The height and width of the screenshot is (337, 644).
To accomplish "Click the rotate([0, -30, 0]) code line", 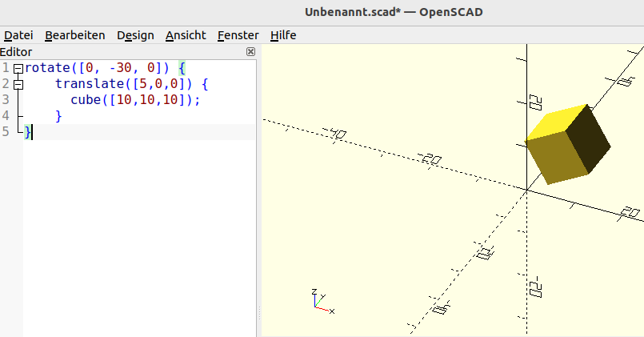I will (105, 67).
